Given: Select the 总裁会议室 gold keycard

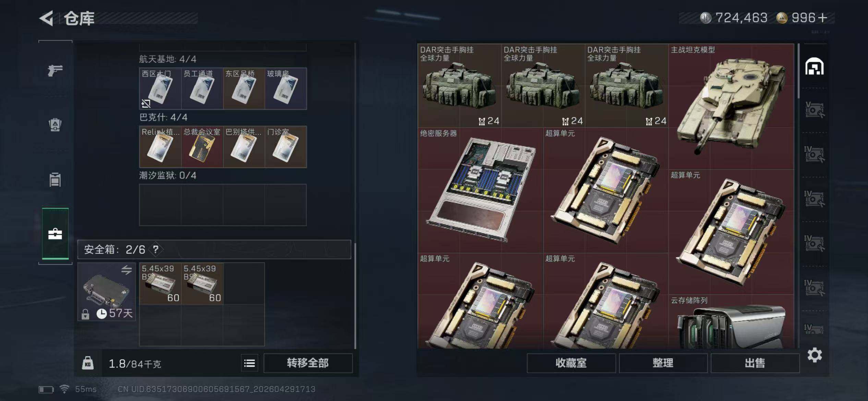Looking at the screenshot, I should tap(202, 147).
